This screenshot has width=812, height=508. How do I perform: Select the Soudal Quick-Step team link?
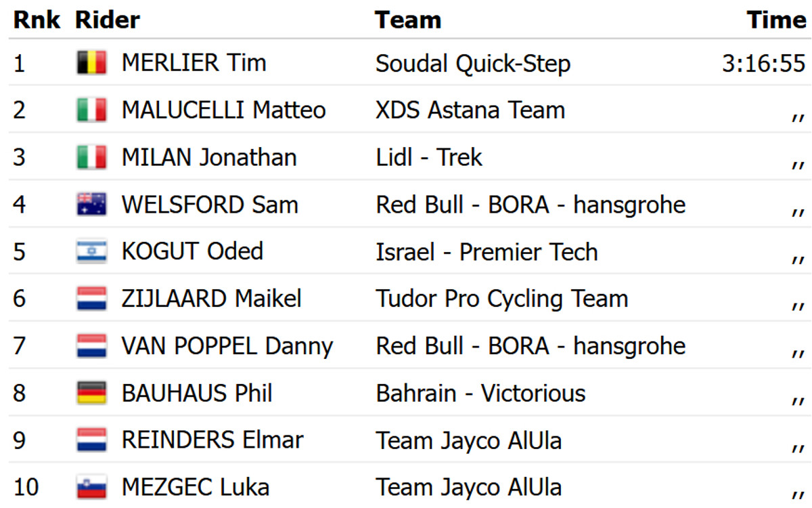473,64
